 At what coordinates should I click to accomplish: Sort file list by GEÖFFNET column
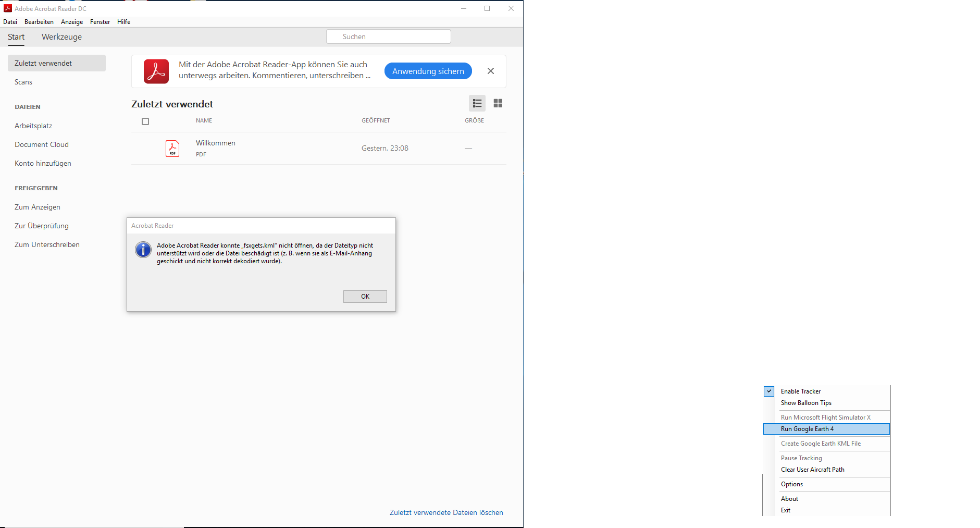coord(376,120)
